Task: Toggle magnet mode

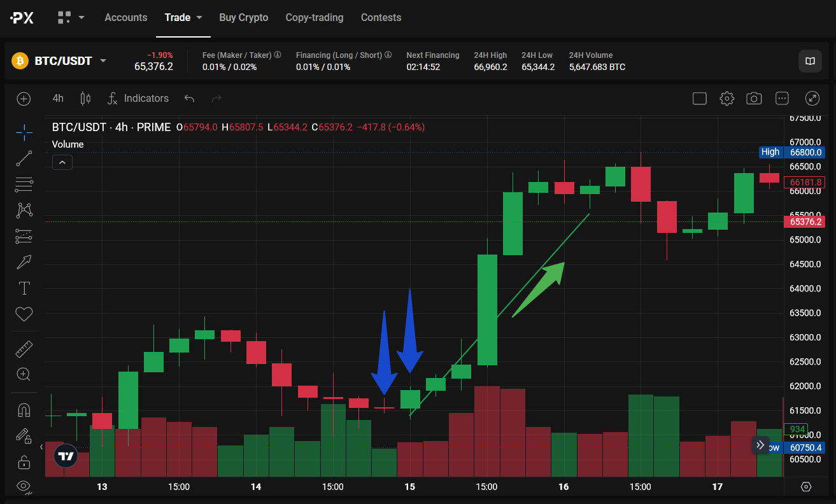Action: tap(24, 410)
